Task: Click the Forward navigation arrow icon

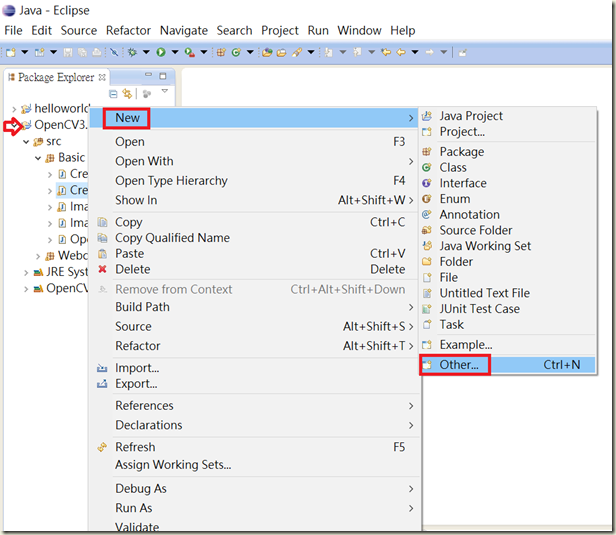Action: [429, 52]
